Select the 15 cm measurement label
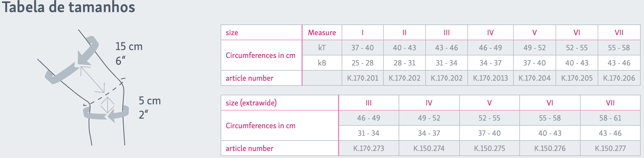Viewport: 644px width, 158px height. pos(129,46)
